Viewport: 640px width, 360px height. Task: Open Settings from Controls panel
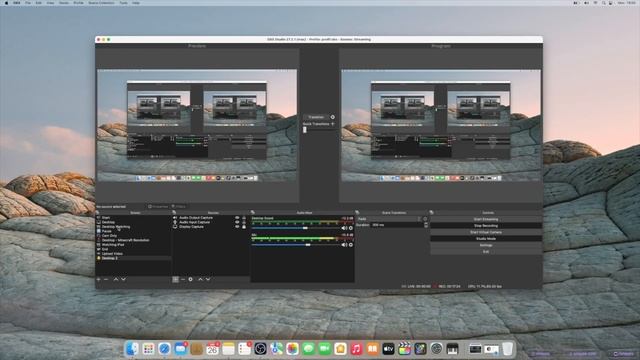[x=486, y=245]
